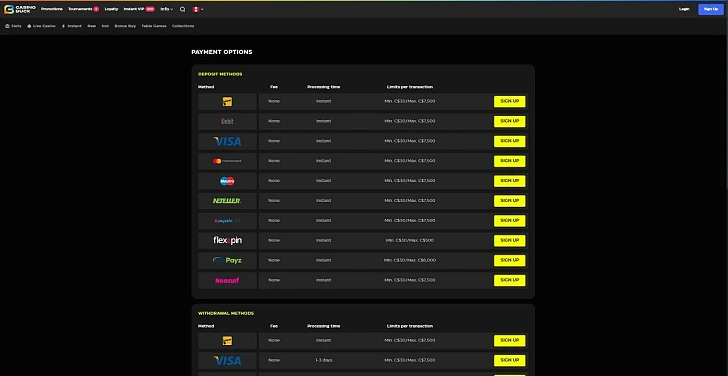Click Sign Up in Interac deposit row
Image resolution: width=728 pixels, height=376 pixels.
pyautogui.click(x=509, y=101)
